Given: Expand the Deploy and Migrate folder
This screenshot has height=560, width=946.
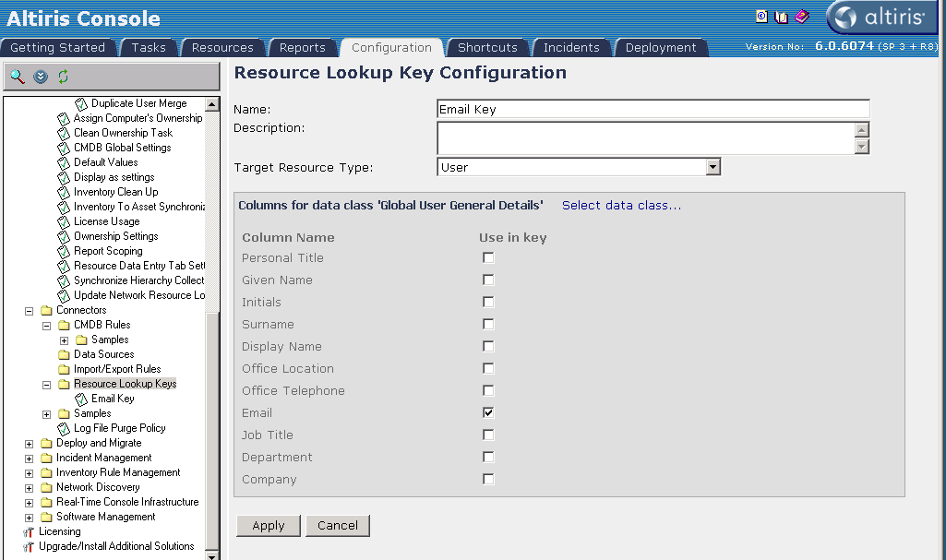Looking at the screenshot, I should [29, 444].
